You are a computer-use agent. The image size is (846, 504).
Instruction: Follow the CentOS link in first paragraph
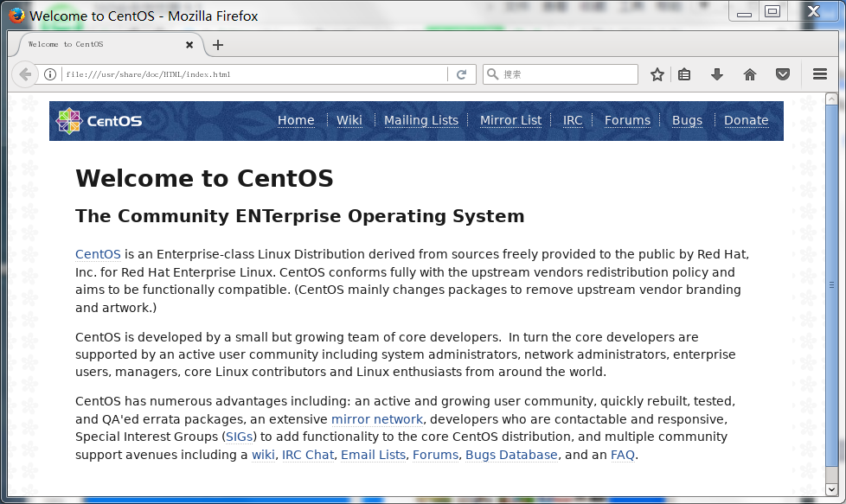(98, 254)
